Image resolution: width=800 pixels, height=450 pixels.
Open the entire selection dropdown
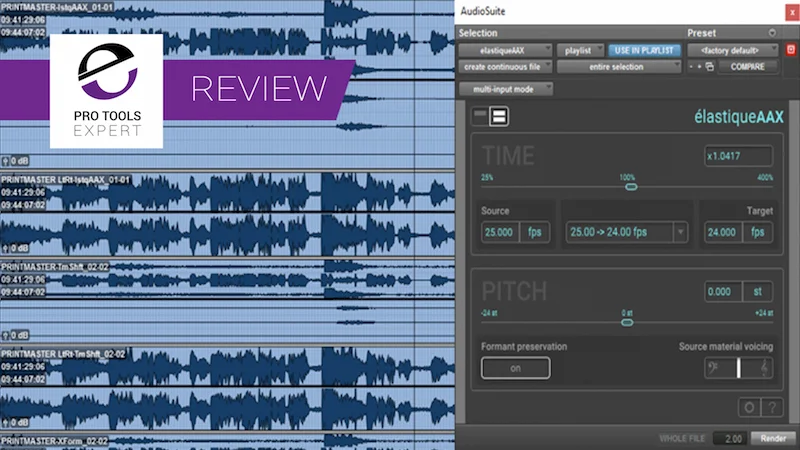click(x=618, y=67)
